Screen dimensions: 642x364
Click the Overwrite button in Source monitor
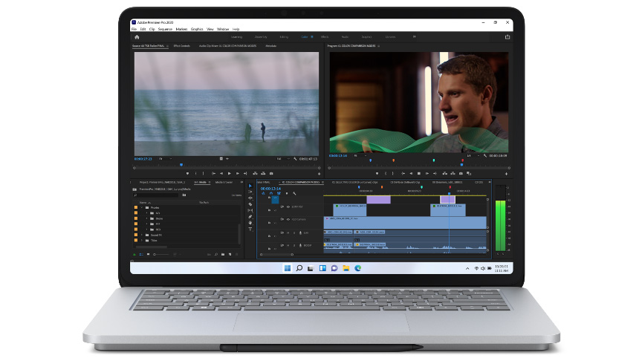[x=263, y=174]
